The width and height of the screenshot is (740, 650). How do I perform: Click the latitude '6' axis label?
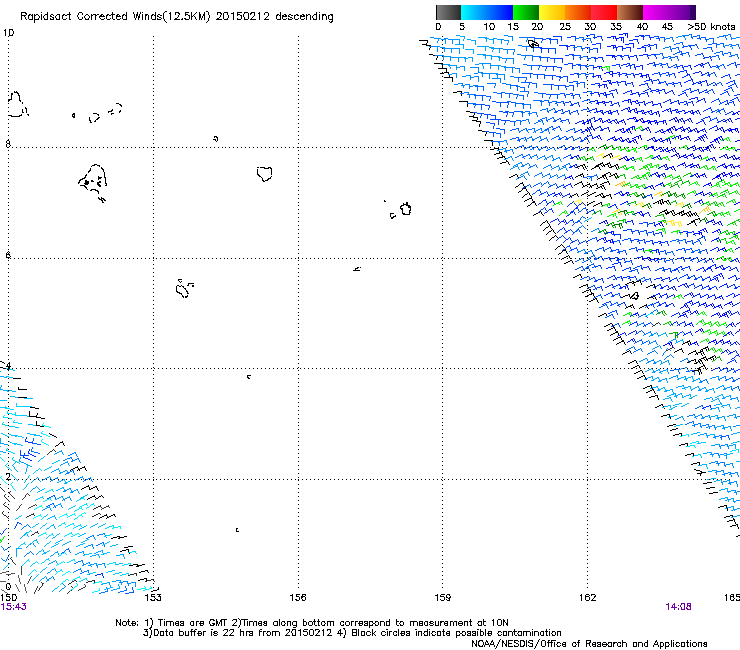8,255
